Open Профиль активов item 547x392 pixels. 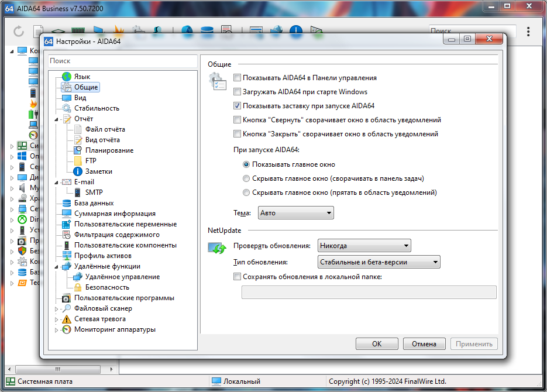(97, 256)
